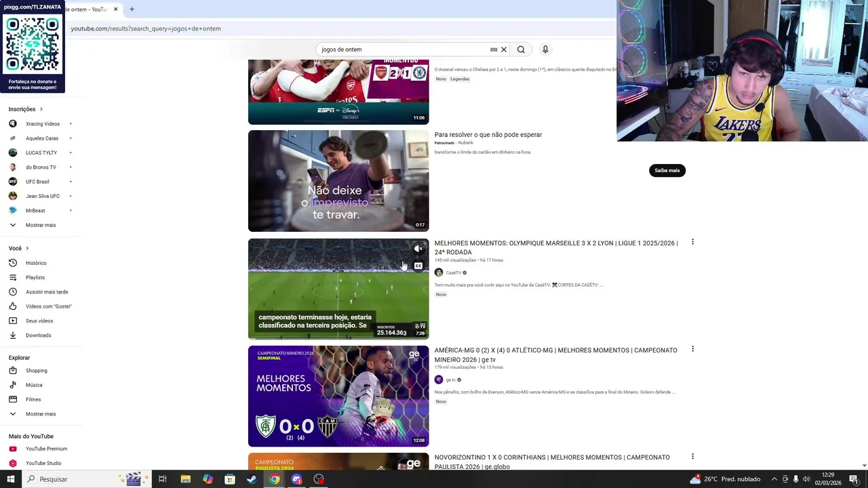Toggle captions on the Marseille preview
This screenshot has width=868, height=488.
click(x=418, y=266)
